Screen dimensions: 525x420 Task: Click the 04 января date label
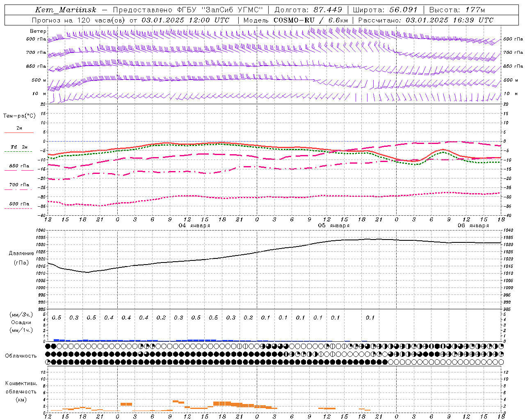click(x=194, y=226)
